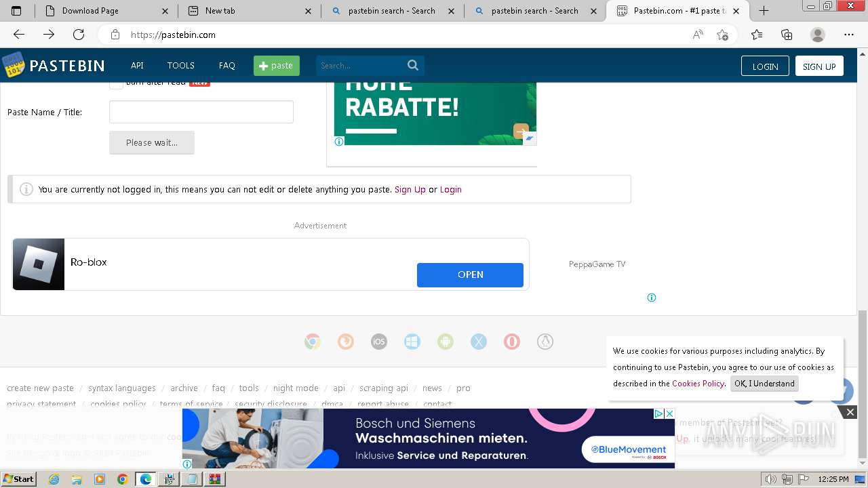
Task: Switch to first pastebin search tab
Action: click(x=392, y=11)
